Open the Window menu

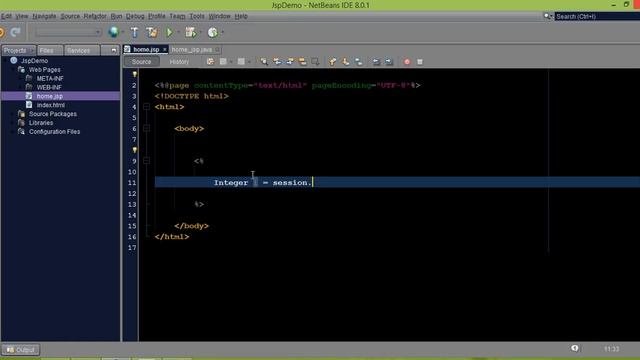pyautogui.click(x=219, y=16)
